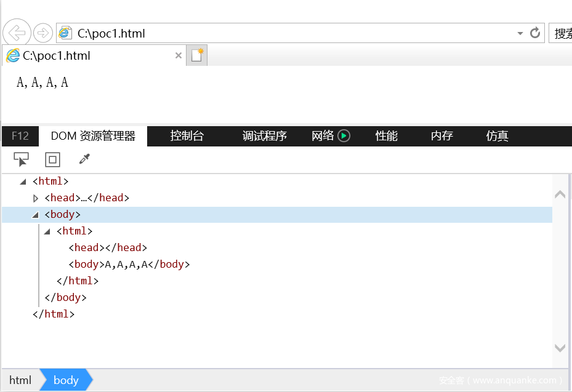
Task: Close the C:\poc1.html tab
Action: [x=179, y=55]
